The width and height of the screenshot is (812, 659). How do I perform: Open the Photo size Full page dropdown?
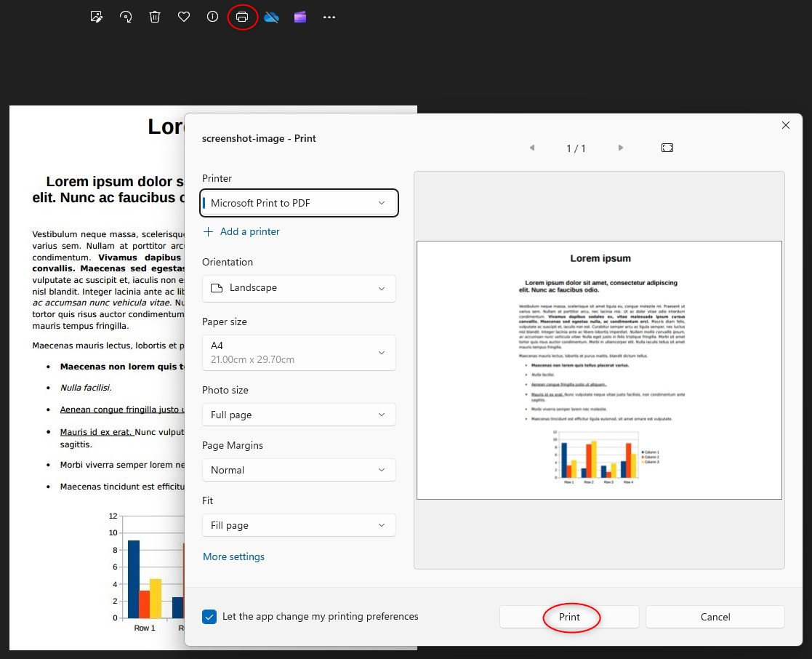pyautogui.click(x=299, y=415)
